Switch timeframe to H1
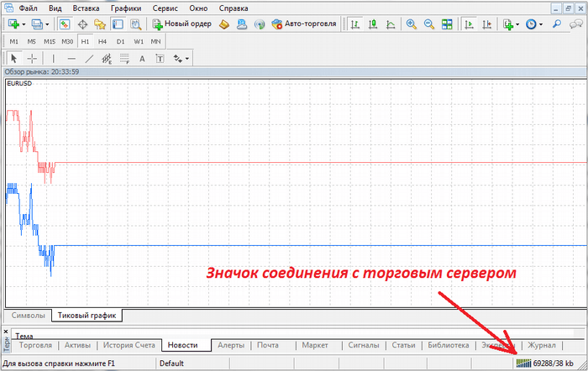 (86, 41)
